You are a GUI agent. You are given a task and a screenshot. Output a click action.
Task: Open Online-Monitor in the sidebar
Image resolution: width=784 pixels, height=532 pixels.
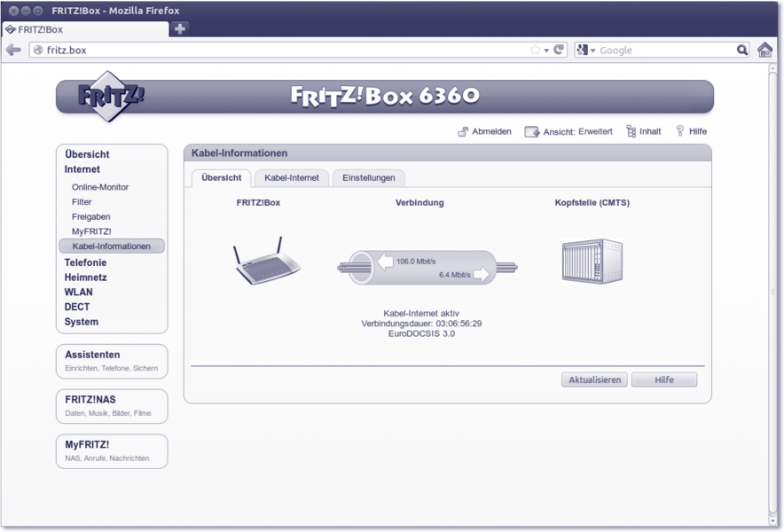(100, 187)
